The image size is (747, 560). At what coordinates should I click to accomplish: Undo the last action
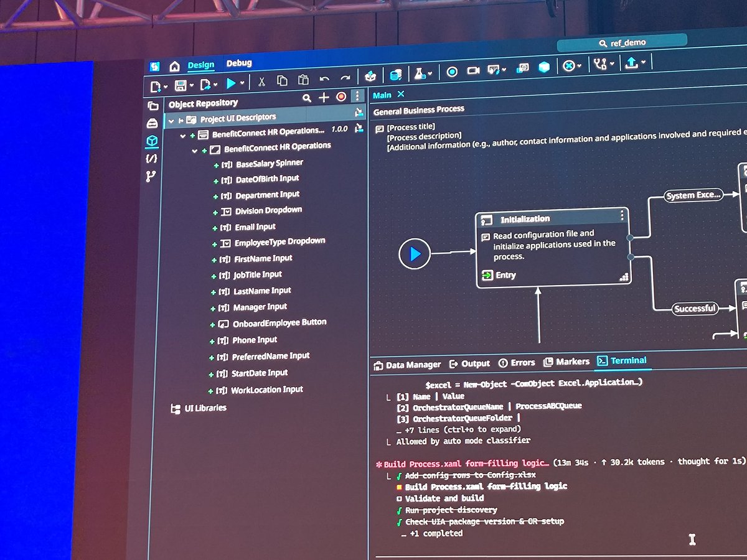pos(324,79)
